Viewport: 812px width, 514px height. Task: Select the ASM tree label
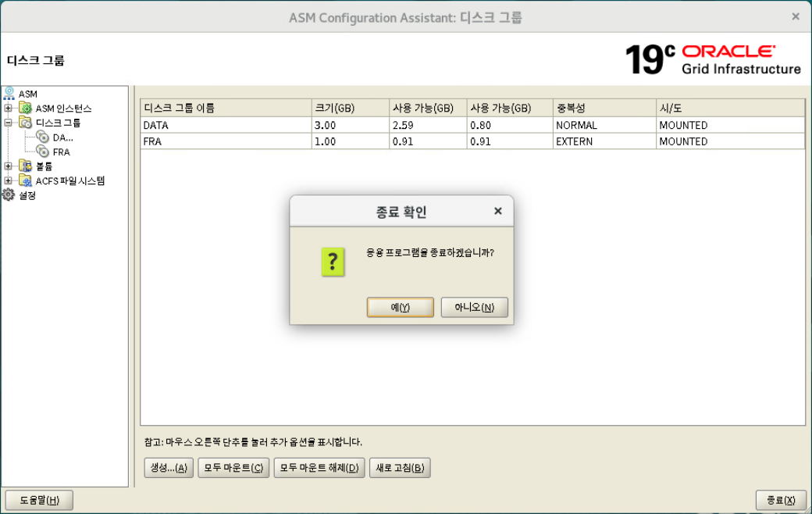click(28, 94)
